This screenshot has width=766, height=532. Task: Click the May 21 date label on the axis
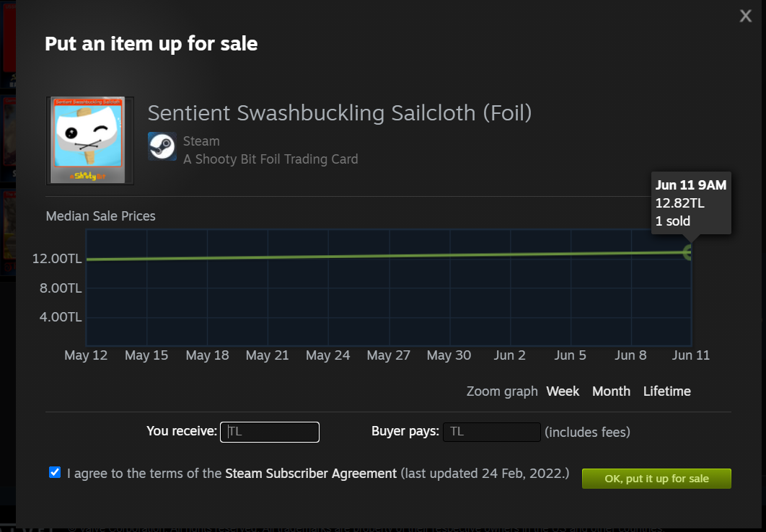(x=268, y=355)
